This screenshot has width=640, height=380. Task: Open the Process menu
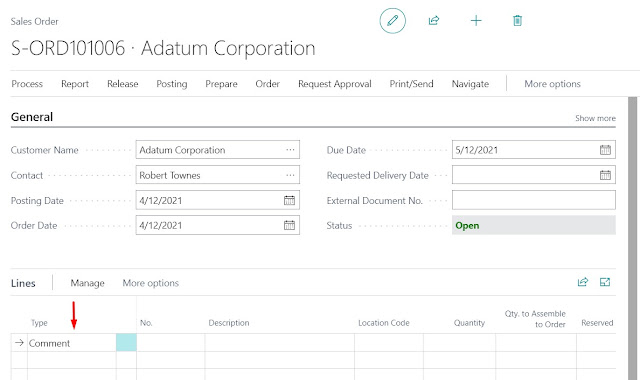click(x=27, y=84)
